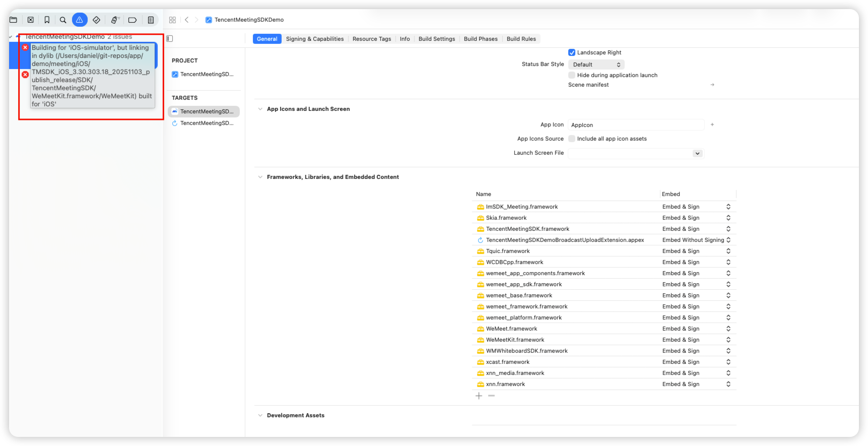The width and height of the screenshot is (868, 446).
Task: Select the xnn_media.framework row
Action: tap(604, 373)
